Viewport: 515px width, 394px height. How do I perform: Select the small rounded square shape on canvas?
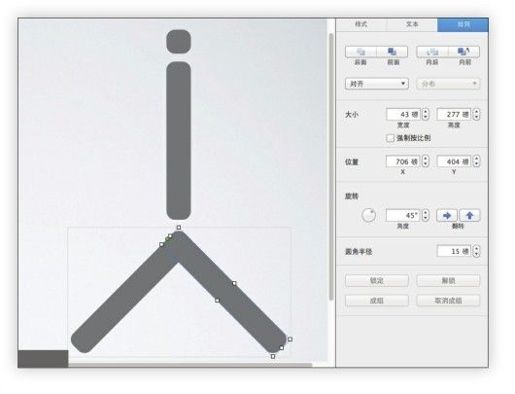click(179, 42)
